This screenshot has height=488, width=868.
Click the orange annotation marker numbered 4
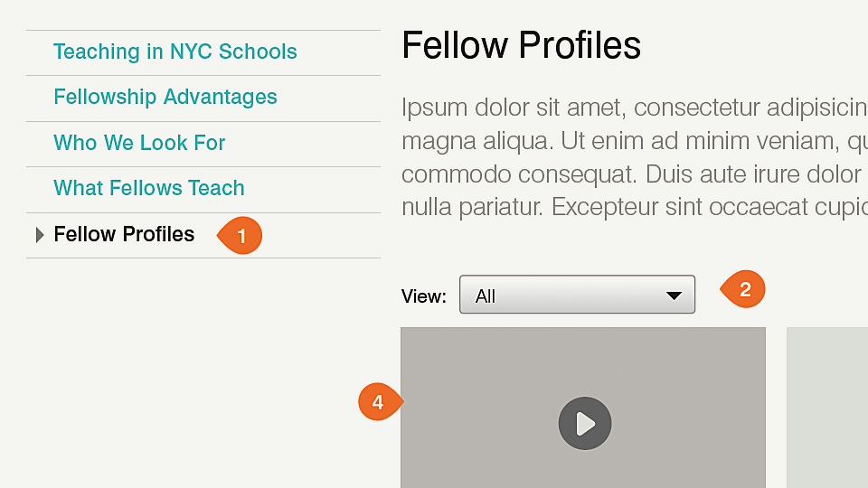[x=379, y=402]
